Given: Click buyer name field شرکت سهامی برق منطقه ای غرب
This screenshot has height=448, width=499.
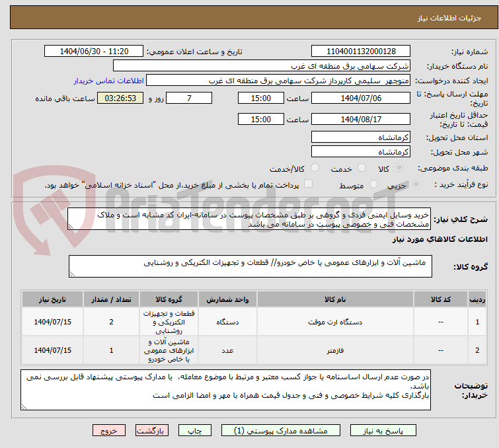Looking at the screenshot, I should pos(262,66).
